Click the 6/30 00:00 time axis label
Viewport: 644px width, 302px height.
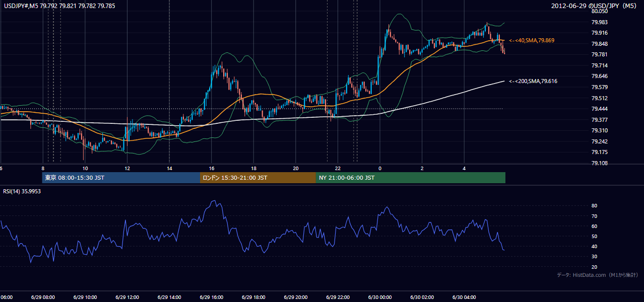click(x=379, y=297)
